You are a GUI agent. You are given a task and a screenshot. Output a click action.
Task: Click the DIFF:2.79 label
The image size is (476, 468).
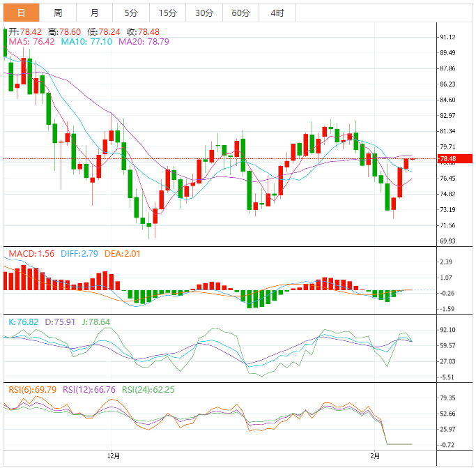[78, 254]
